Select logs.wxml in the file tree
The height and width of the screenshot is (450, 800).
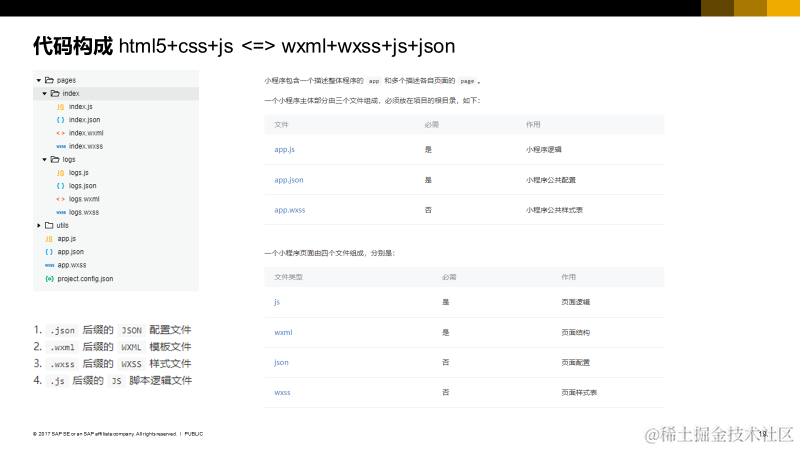click(84, 199)
